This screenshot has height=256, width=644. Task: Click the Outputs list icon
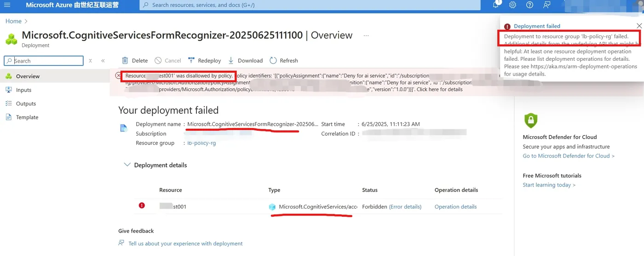pos(8,104)
